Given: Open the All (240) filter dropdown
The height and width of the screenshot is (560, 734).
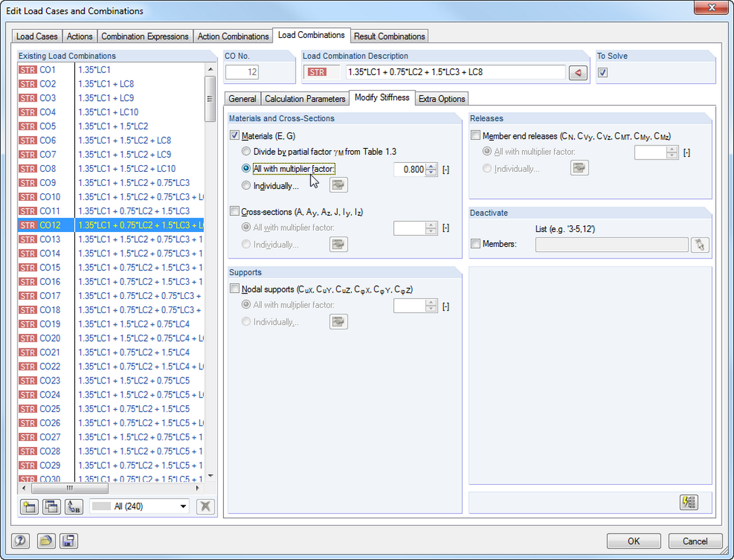Looking at the screenshot, I should pyautogui.click(x=183, y=506).
